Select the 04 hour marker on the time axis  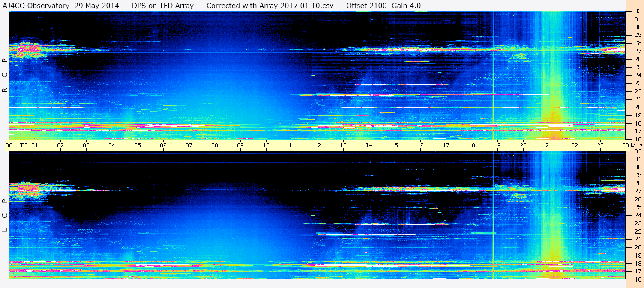click(112, 145)
